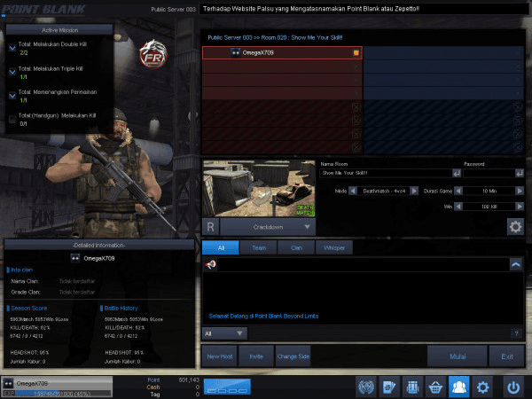Close the second red team slot
This screenshot has height=399, width=532.
tap(356, 66)
